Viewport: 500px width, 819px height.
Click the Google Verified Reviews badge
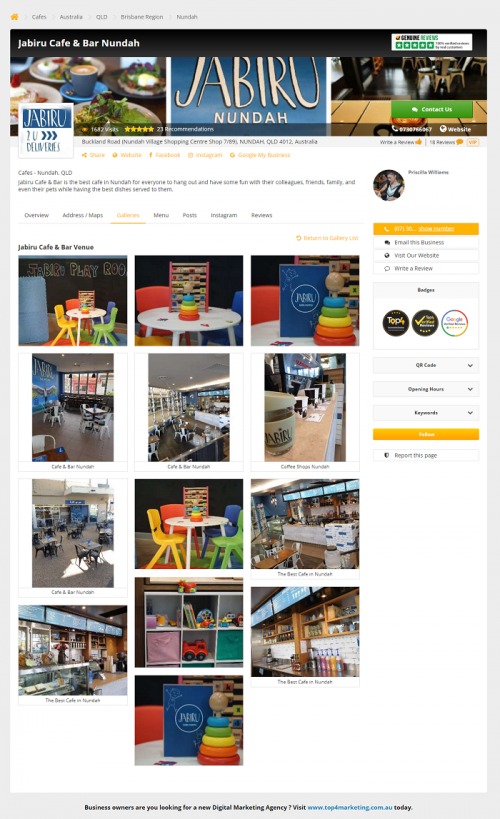[455, 323]
